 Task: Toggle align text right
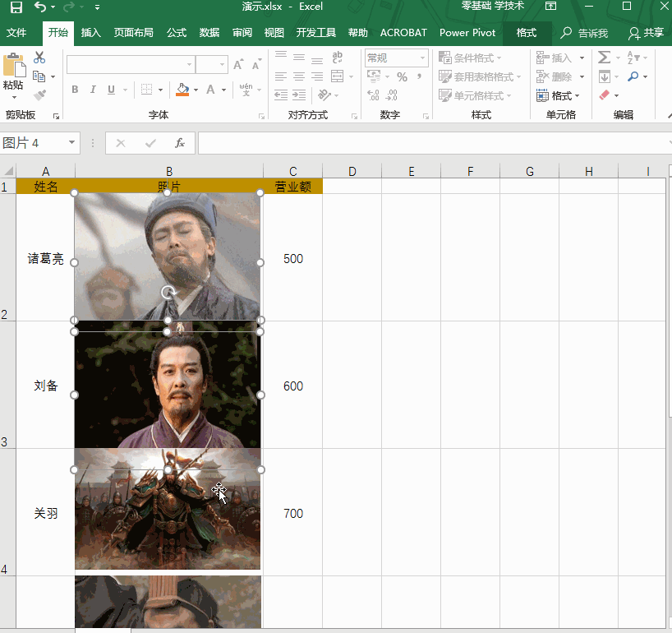pyautogui.click(x=317, y=76)
